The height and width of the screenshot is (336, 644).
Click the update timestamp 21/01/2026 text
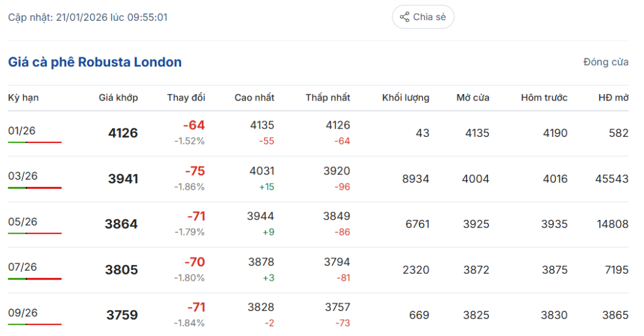point(87,17)
